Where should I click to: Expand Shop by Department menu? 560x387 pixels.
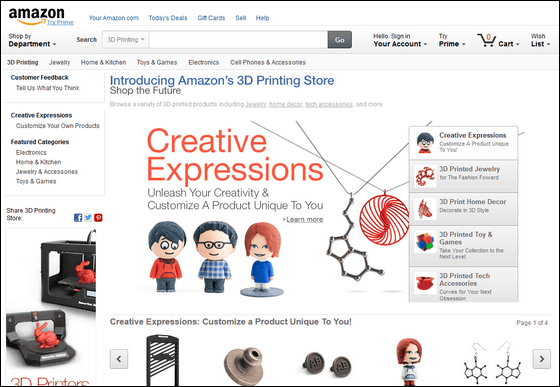click(32, 40)
